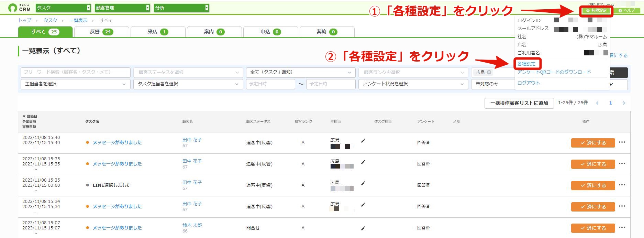Image resolution: width=644 pixels, height=238 pixels.
Task: Open more options for the 15:34 row
Action: coord(622,206)
